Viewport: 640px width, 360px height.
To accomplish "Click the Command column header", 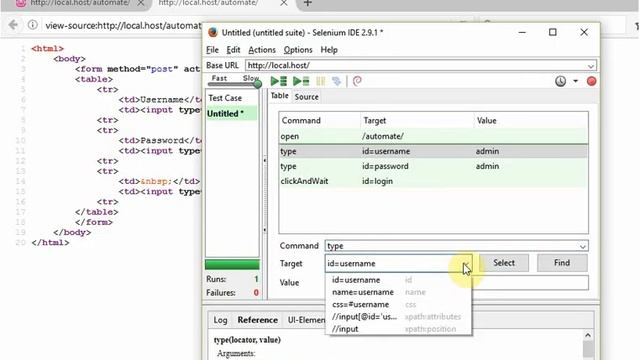I will point(320,121).
